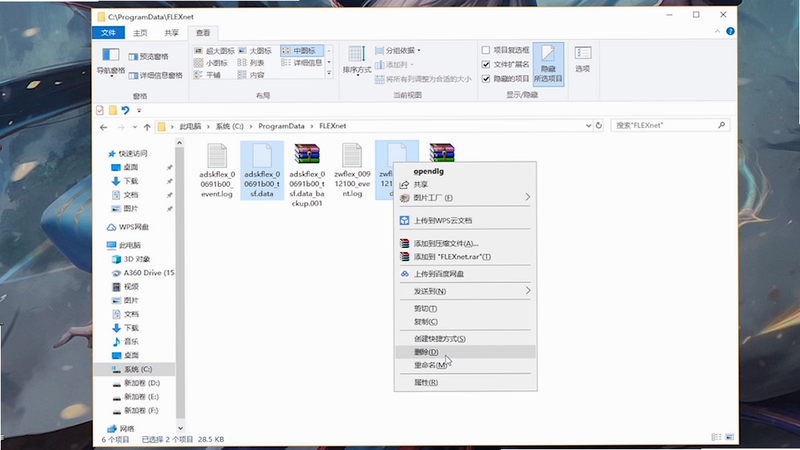Screen dimensions: 800x450
Task: Select zwflex_00912100_event.log file
Action: (x=352, y=170)
